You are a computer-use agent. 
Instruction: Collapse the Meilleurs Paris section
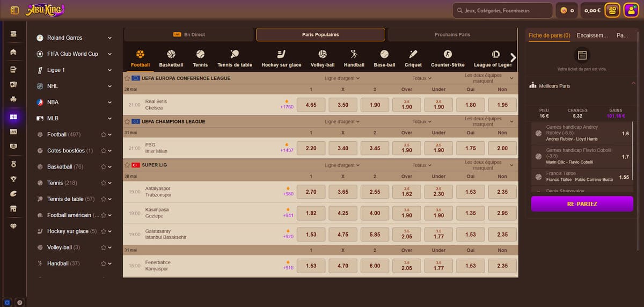point(633,83)
